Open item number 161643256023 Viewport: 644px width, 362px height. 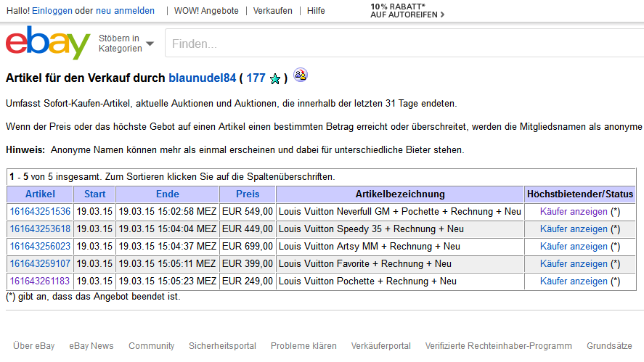point(40,246)
